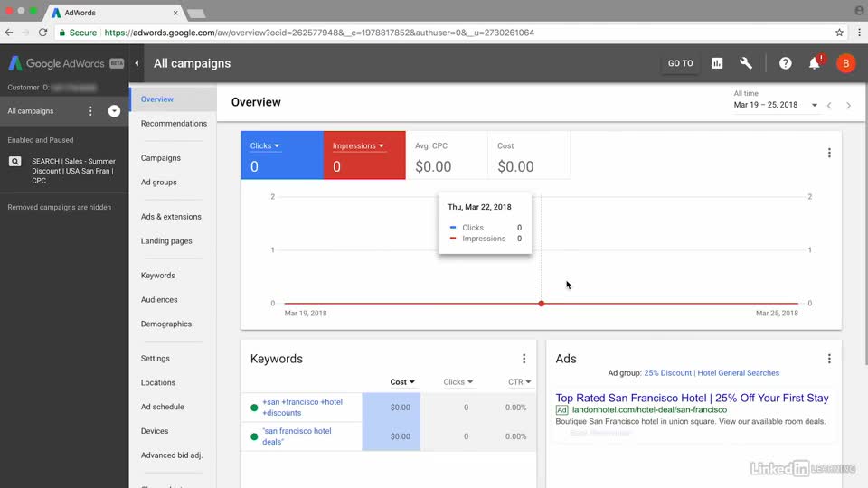This screenshot has height=488, width=868.
Task: Open the overview chart three-dot menu
Action: click(x=829, y=154)
